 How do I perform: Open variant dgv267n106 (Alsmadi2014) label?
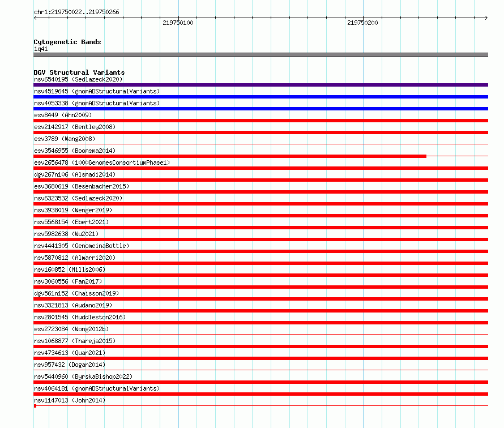(x=75, y=174)
